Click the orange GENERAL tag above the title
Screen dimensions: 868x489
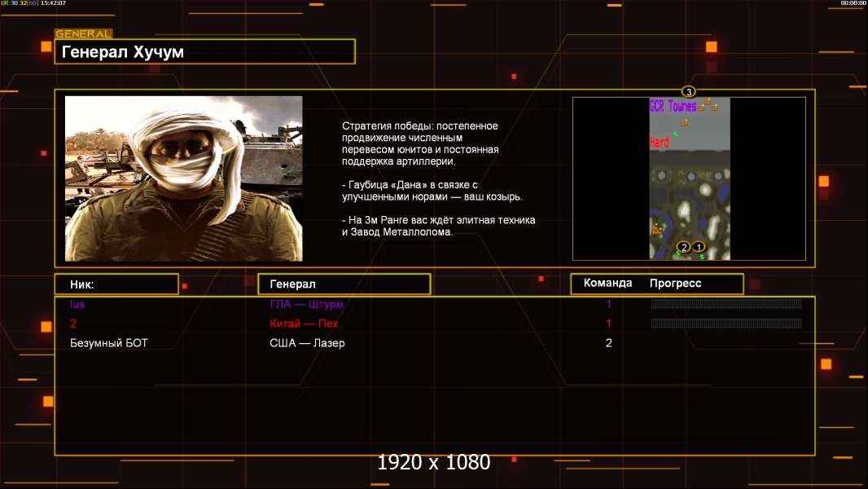coord(83,34)
